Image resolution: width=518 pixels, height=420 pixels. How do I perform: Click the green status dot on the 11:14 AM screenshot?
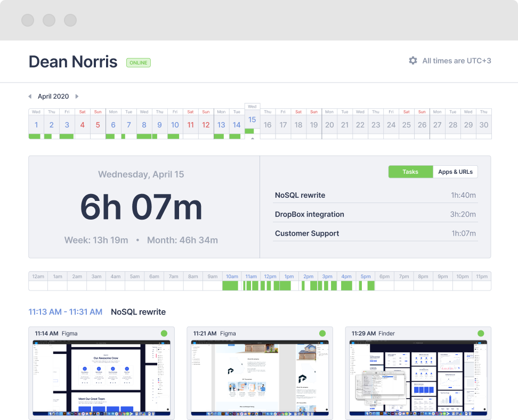coord(164,333)
